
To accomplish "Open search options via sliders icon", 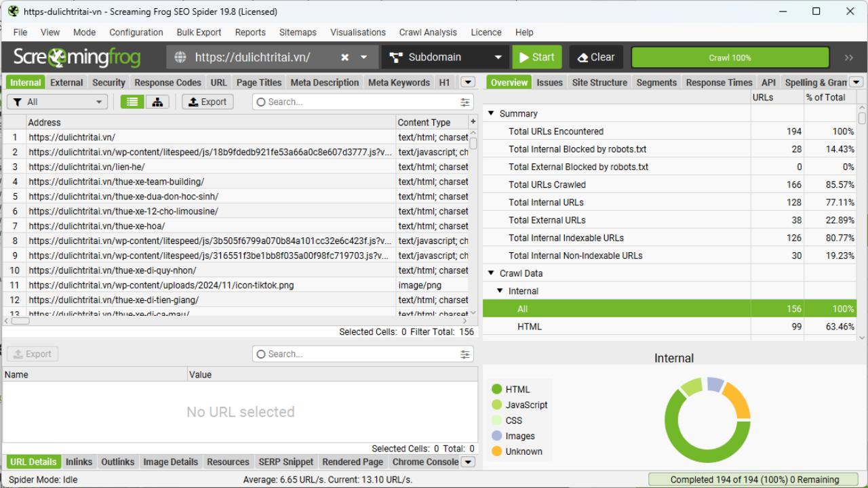I will (465, 102).
